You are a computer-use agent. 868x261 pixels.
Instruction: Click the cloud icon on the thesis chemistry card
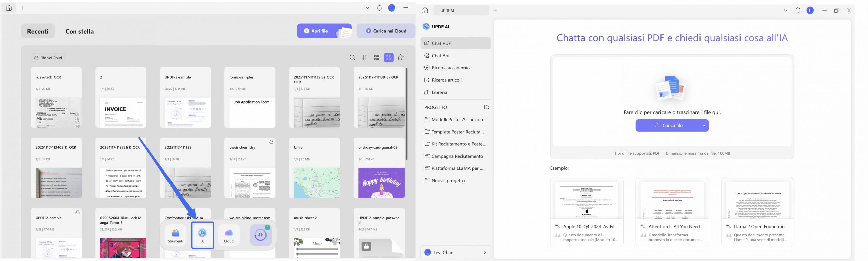tap(271, 142)
